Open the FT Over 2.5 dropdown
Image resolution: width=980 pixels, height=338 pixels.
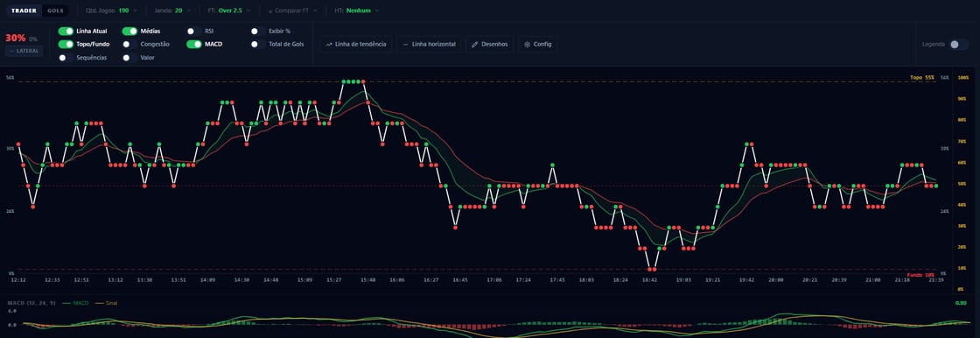pos(230,11)
